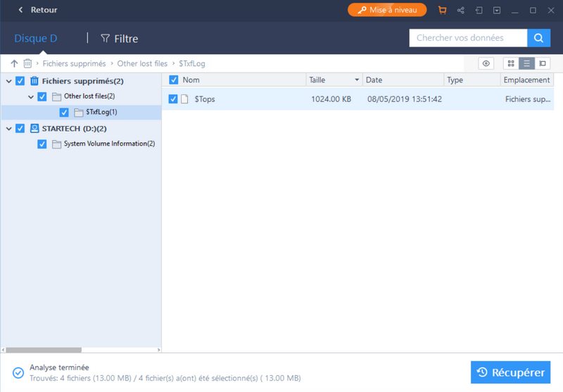
Task: Switch to list view
Action: (526, 63)
